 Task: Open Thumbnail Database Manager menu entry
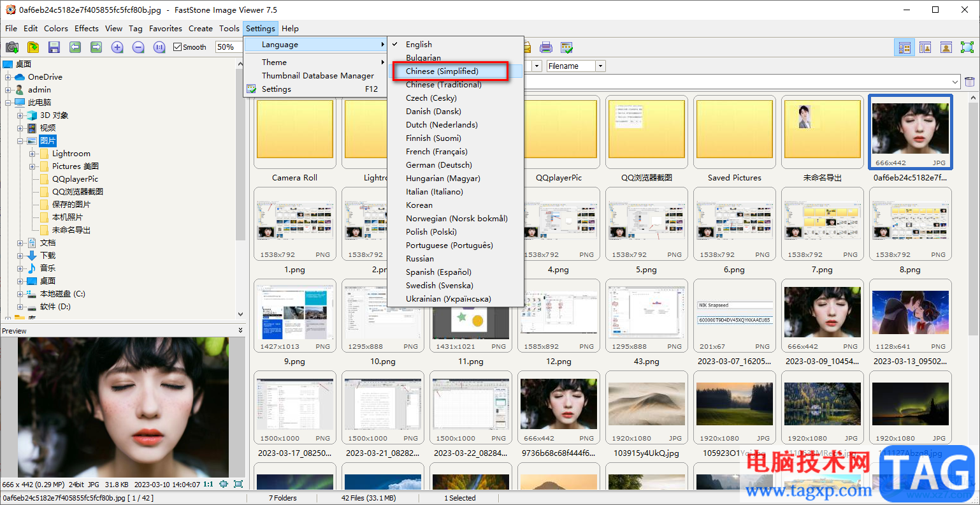(x=317, y=76)
